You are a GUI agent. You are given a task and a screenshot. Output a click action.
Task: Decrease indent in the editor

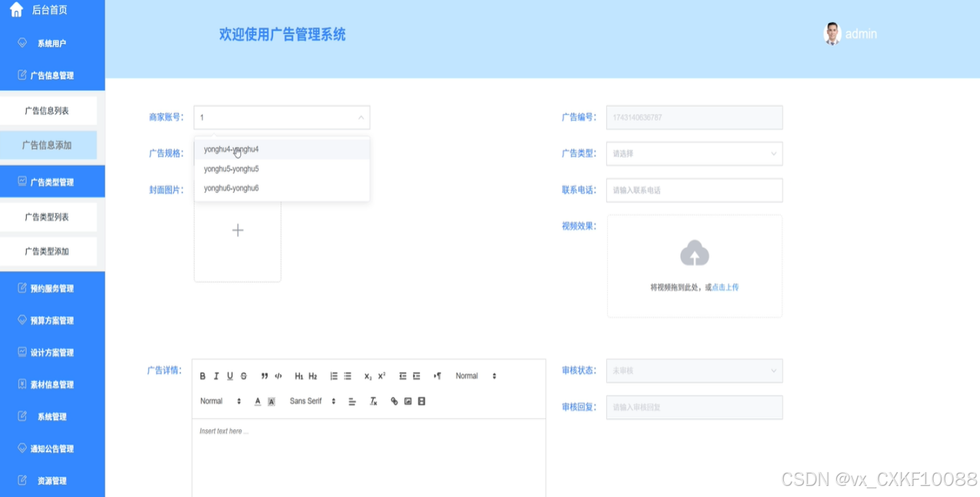403,376
